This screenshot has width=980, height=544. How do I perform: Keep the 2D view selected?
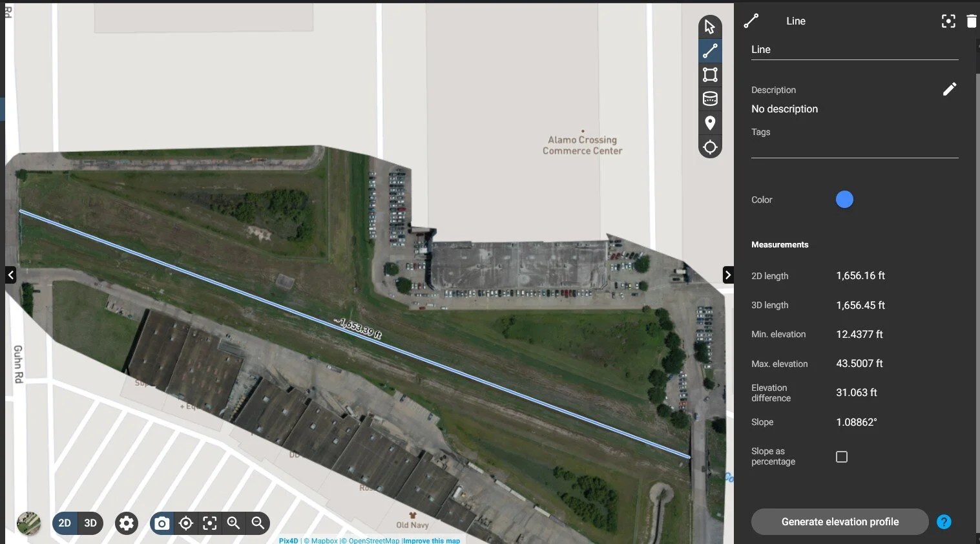pos(64,523)
